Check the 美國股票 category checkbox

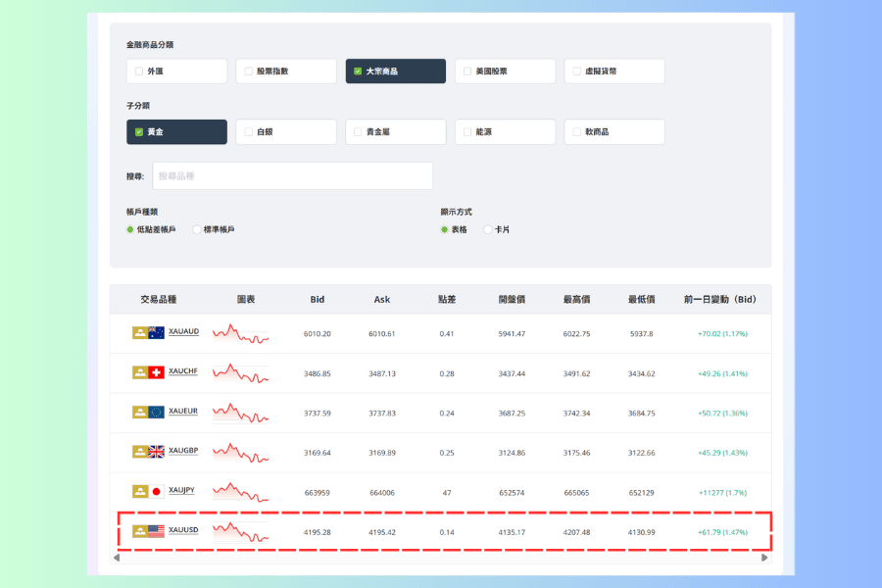pos(467,72)
